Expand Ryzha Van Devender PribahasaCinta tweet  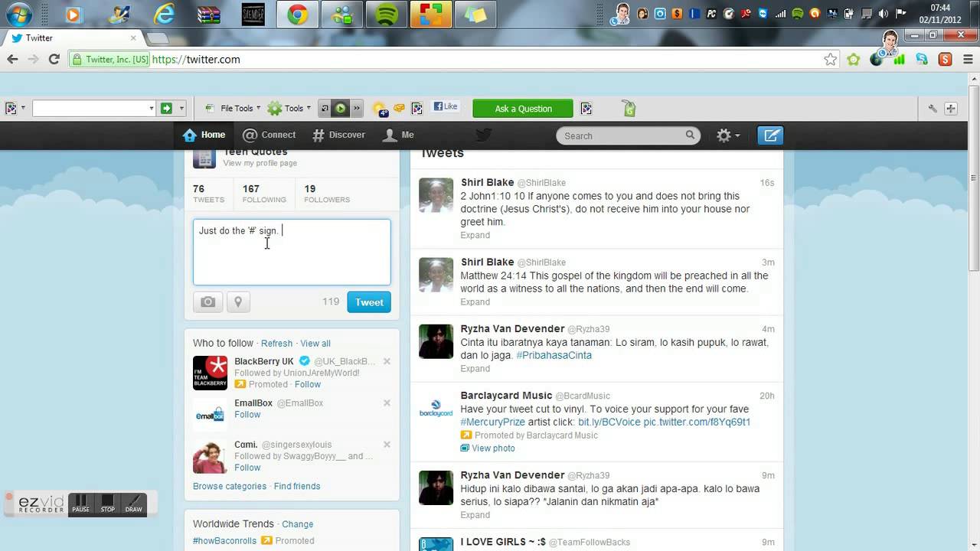475,369
